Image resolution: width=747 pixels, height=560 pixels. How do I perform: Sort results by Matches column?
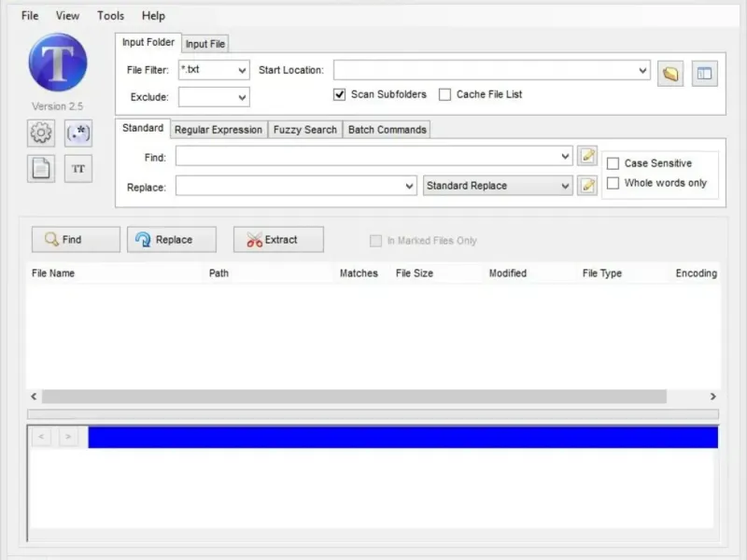[359, 273]
